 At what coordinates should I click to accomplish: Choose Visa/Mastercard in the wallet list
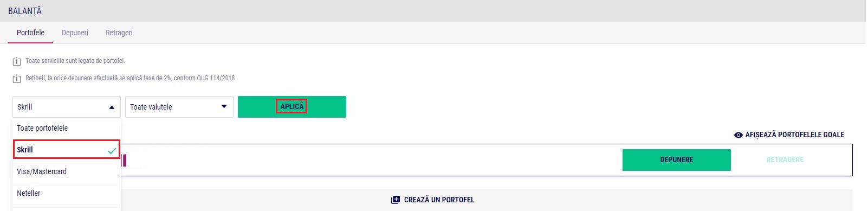(67, 172)
